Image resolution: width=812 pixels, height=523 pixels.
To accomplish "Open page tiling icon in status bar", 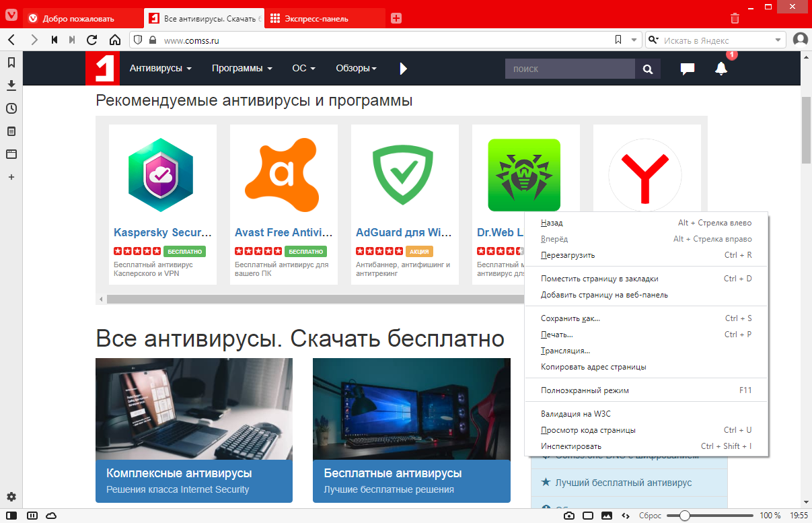I will tap(588, 516).
